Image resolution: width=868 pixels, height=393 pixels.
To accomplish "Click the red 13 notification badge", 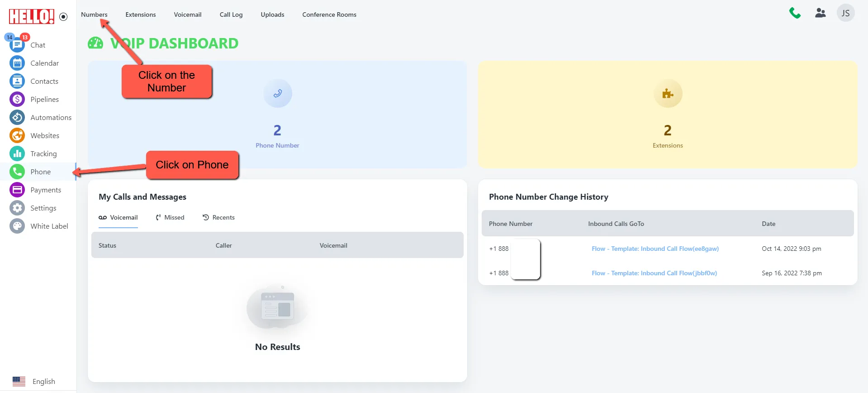I will coord(25,37).
